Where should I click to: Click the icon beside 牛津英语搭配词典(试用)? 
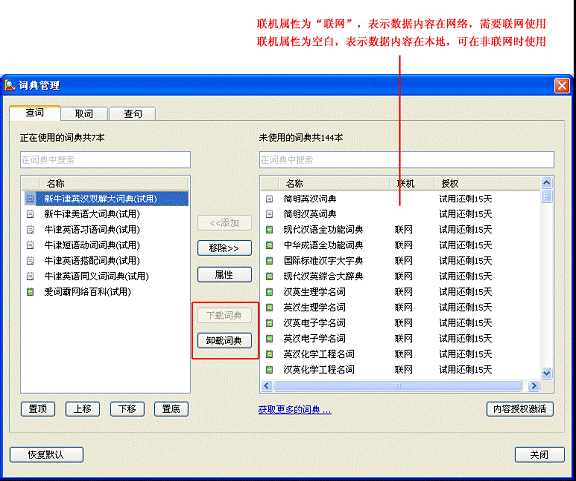point(30,261)
